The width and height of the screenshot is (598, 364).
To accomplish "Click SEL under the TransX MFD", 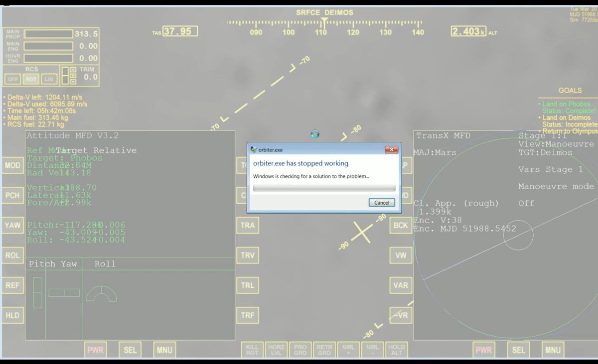I will click(518, 350).
